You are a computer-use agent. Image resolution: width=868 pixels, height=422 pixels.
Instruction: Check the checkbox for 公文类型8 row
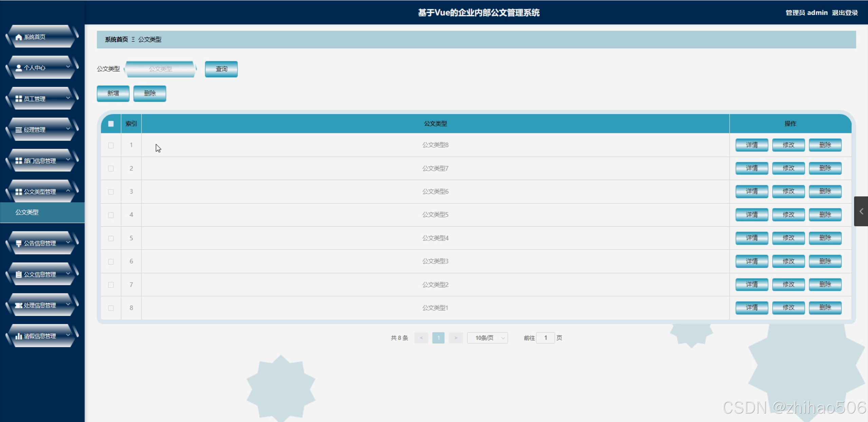click(x=111, y=145)
